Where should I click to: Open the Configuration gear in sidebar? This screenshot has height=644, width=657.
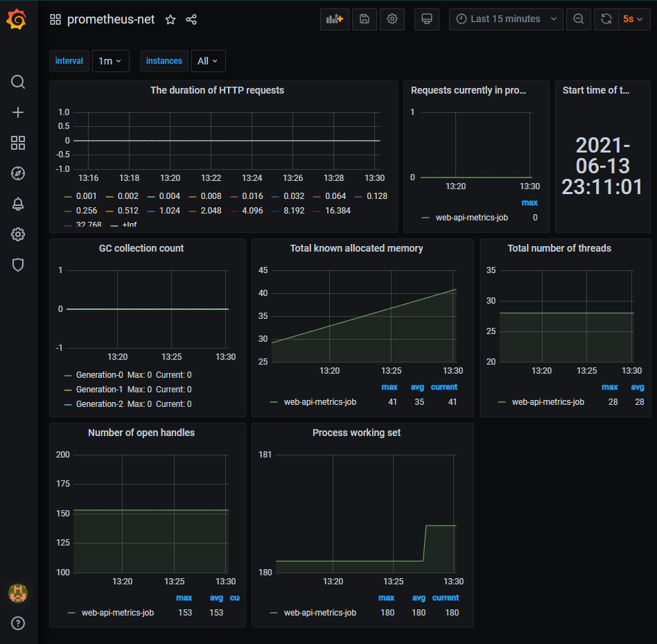point(17,234)
